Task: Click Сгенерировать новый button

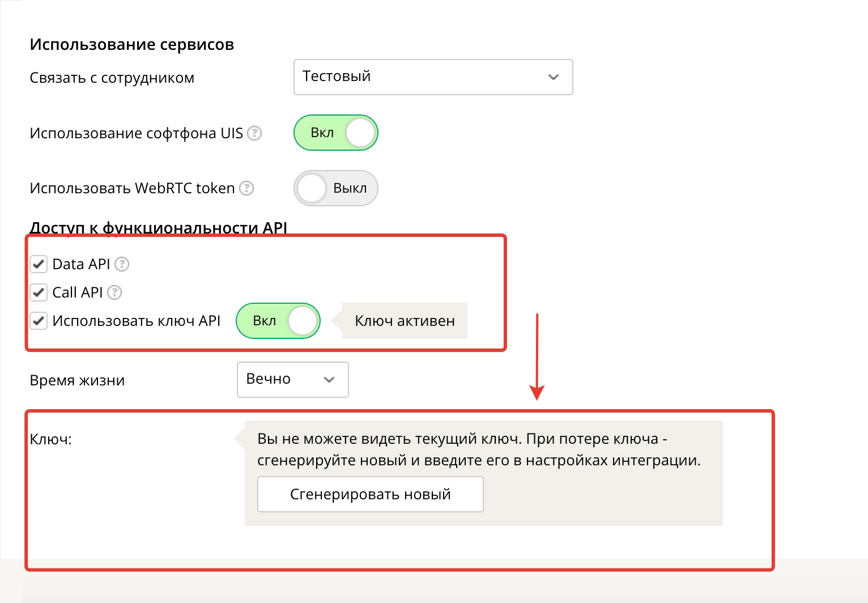Action: point(371,494)
